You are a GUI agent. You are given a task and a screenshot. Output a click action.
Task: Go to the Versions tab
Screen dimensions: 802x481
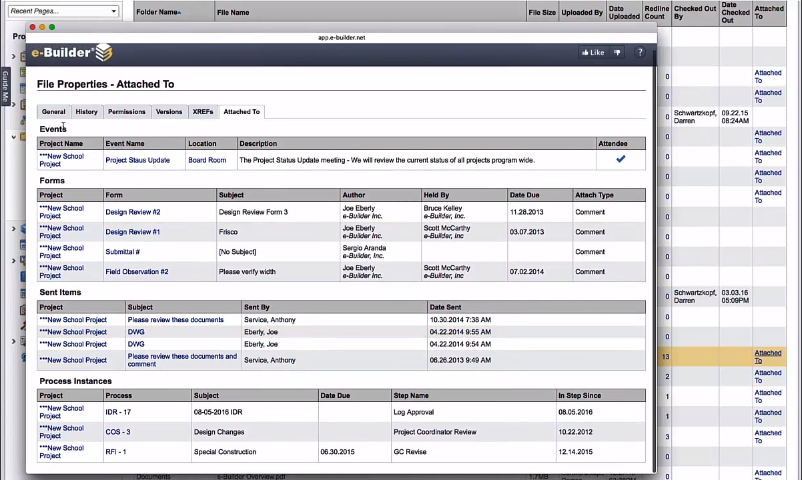click(x=169, y=112)
